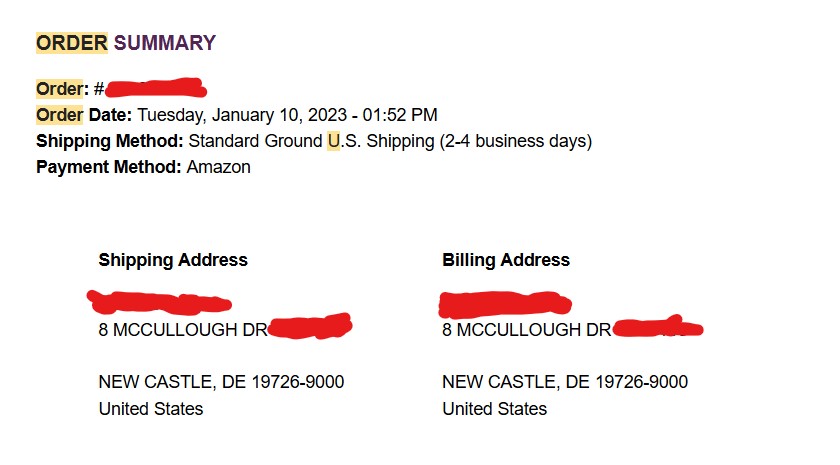Viewport: 840px width, 465px height.
Task: Click the Amazon payment method value
Action: (x=218, y=167)
